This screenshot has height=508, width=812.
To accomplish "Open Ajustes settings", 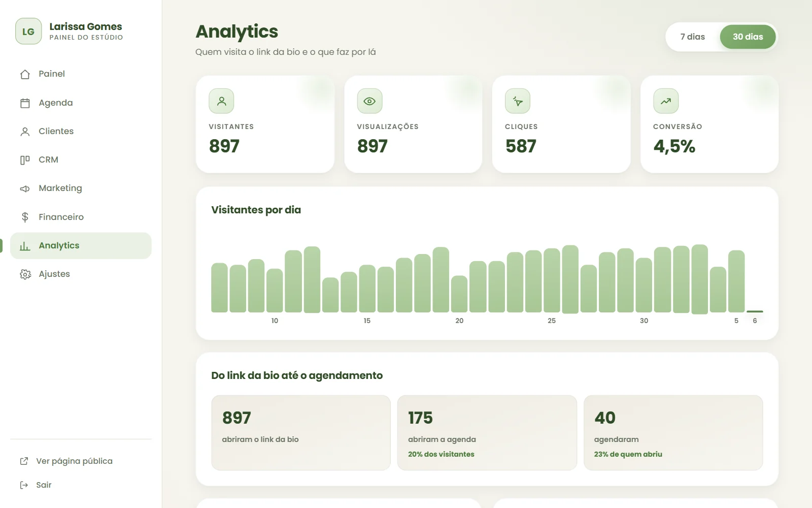I will pos(81,274).
